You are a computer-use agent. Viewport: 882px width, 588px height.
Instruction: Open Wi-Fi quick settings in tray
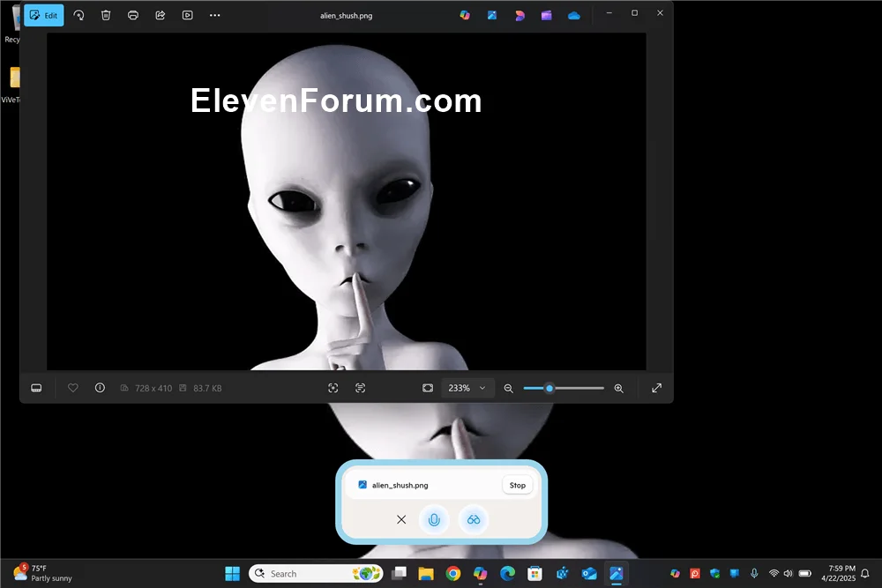pos(774,573)
